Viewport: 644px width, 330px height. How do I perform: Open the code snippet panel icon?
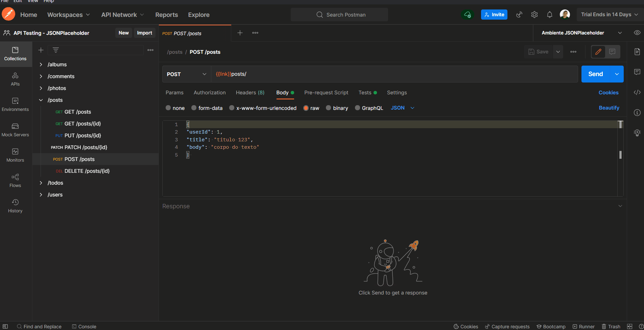(x=637, y=92)
